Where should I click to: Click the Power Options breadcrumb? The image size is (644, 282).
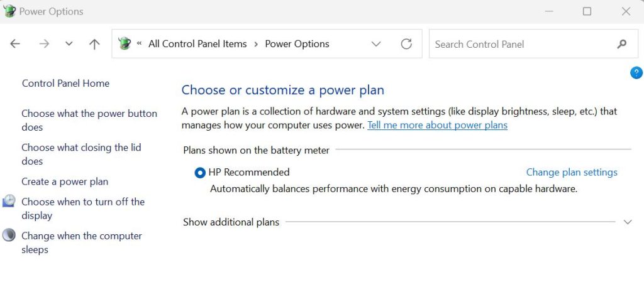tap(297, 44)
